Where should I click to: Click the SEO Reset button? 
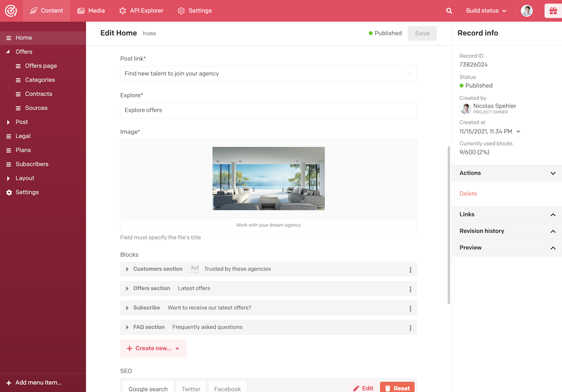397,388
